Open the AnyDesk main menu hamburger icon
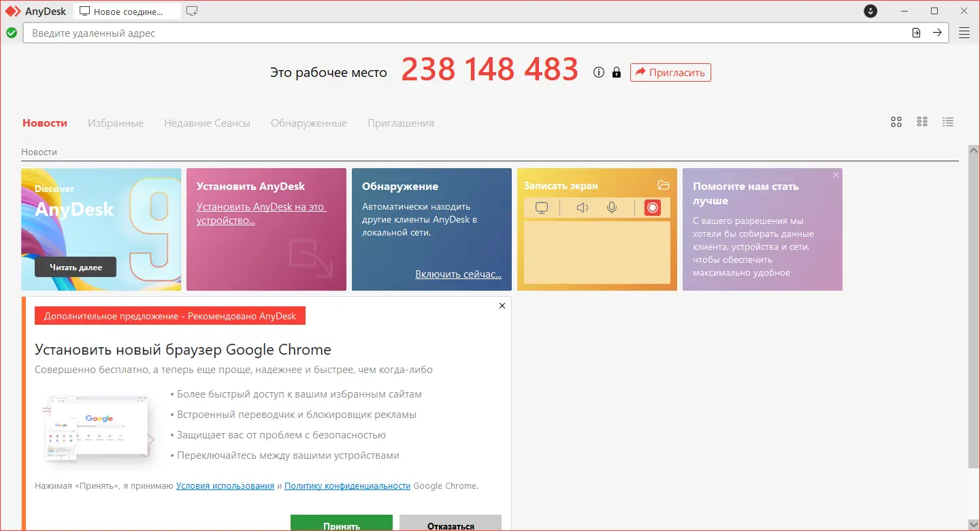 point(964,33)
